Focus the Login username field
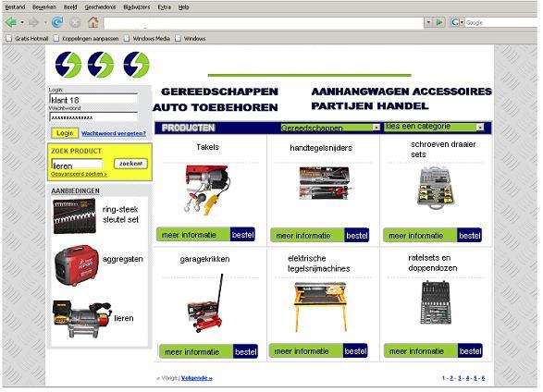543x392 pixels. click(93, 100)
